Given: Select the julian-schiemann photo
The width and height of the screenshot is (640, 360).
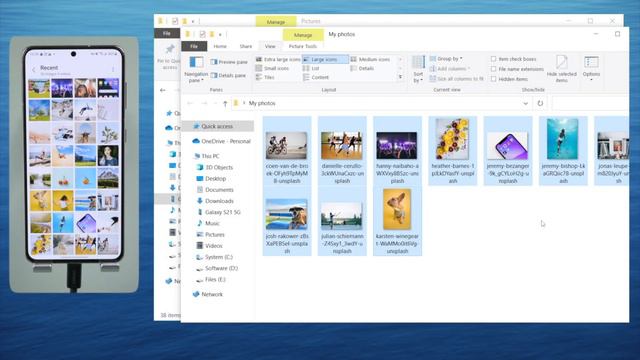Looking at the screenshot, I should [x=342, y=221].
